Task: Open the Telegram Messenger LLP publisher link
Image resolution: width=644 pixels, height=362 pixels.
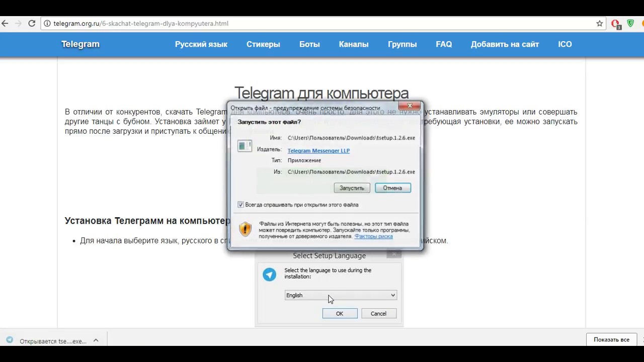Action: 318,150
